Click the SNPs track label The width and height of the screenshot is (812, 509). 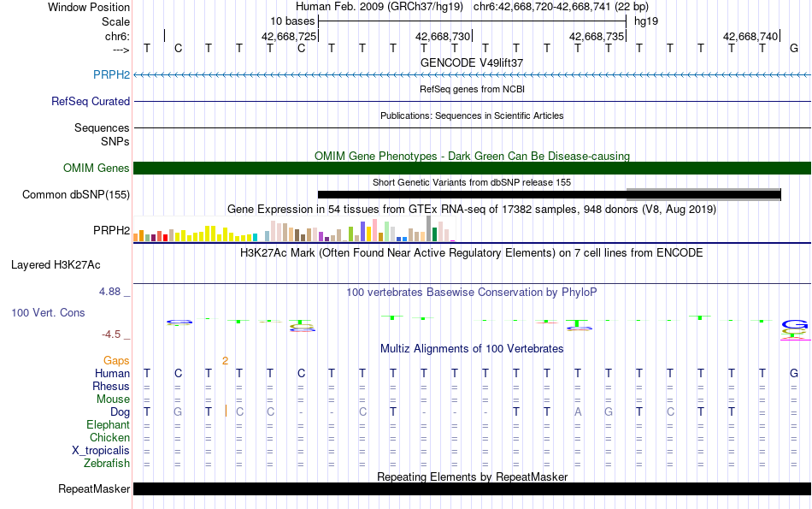[x=115, y=141]
